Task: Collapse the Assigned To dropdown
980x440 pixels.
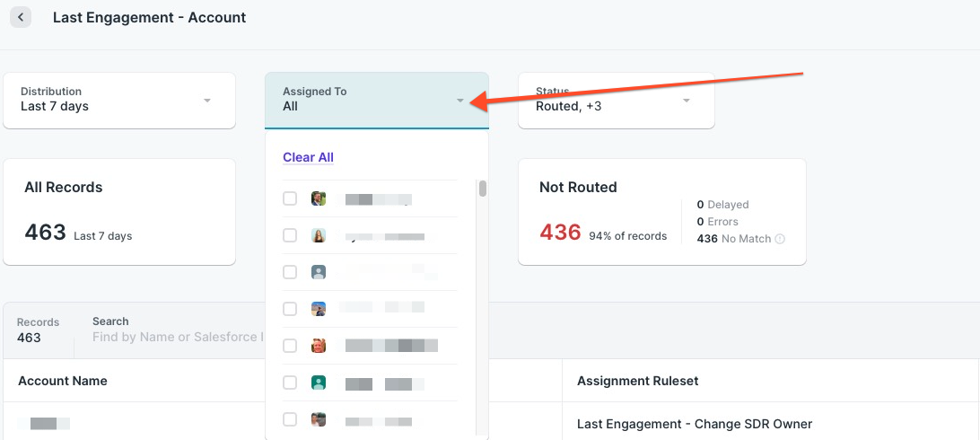Action: pyautogui.click(x=459, y=101)
